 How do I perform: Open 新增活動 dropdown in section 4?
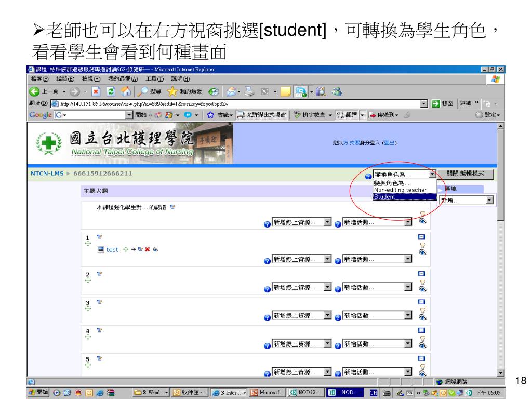pos(377,343)
